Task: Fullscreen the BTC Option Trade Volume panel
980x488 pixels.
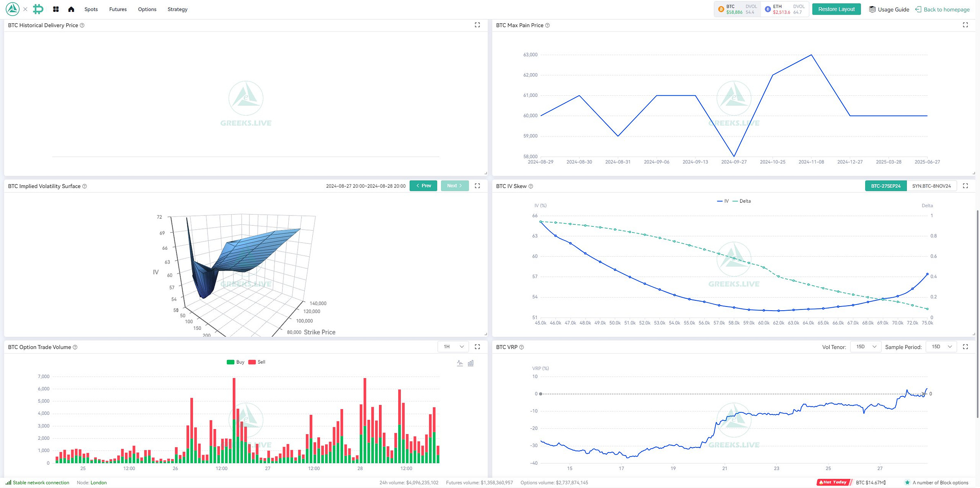Action: tap(477, 347)
